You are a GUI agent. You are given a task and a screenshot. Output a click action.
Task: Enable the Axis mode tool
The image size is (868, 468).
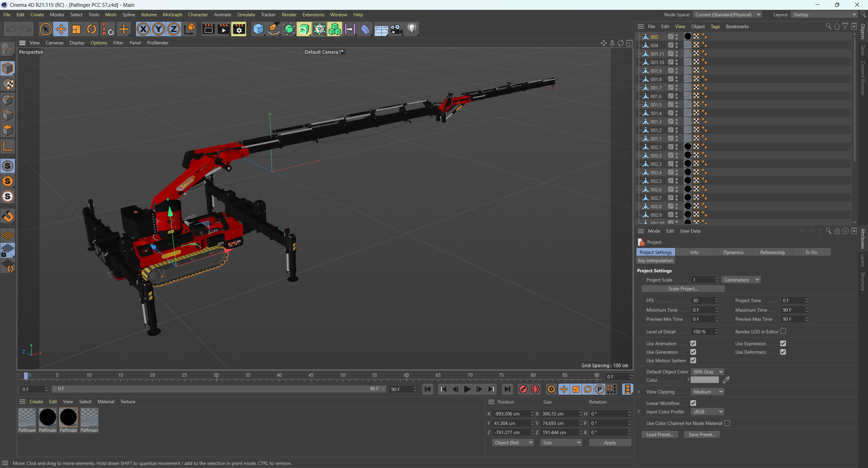click(8, 147)
